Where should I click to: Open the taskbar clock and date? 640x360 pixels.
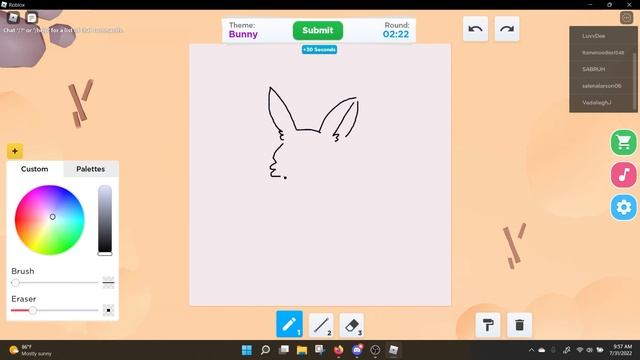pyautogui.click(x=621, y=350)
